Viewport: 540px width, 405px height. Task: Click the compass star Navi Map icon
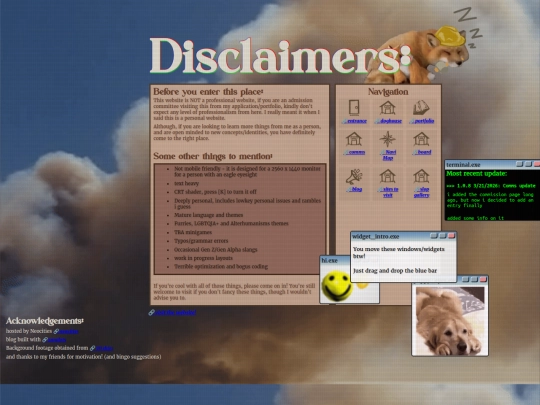click(387, 139)
